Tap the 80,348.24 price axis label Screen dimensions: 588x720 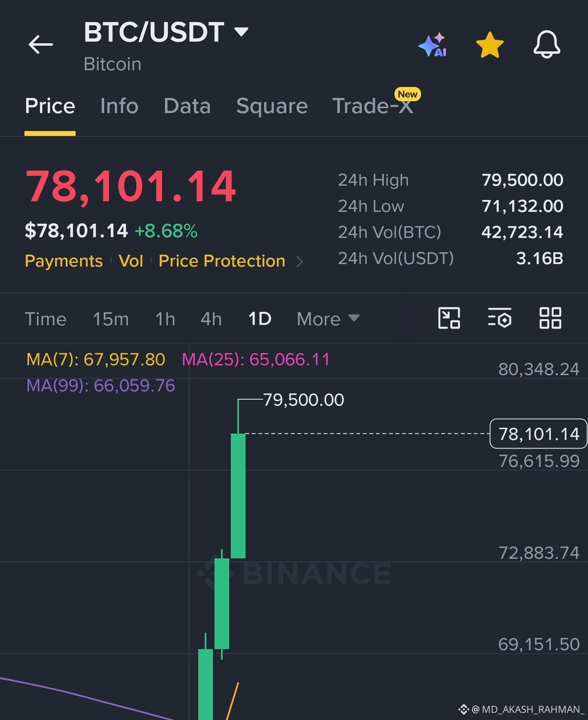pyautogui.click(x=539, y=369)
